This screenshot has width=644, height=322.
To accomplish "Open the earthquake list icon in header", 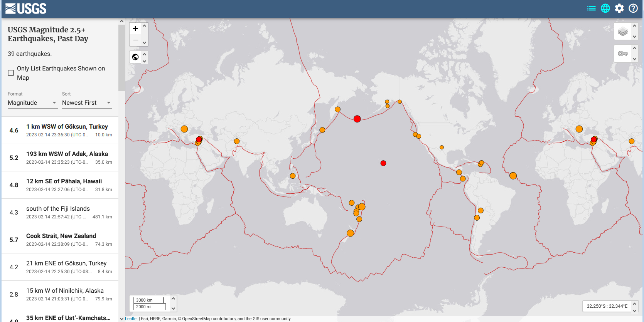I will (x=591, y=8).
